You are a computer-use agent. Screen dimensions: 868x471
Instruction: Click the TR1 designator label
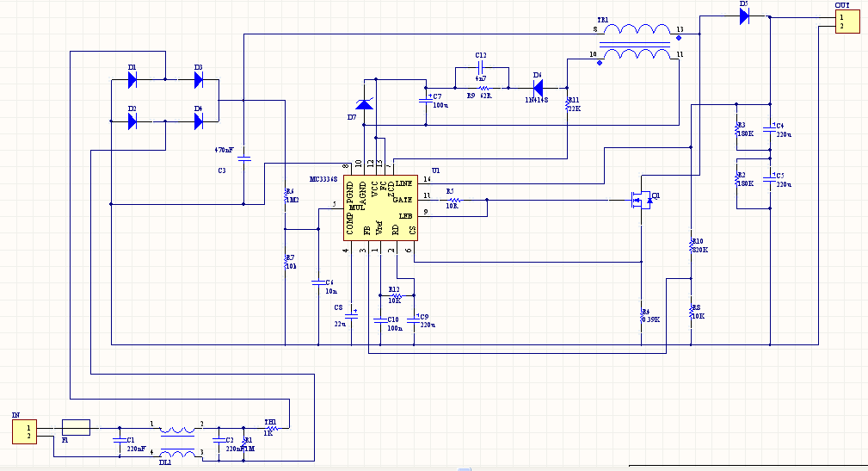point(603,20)
